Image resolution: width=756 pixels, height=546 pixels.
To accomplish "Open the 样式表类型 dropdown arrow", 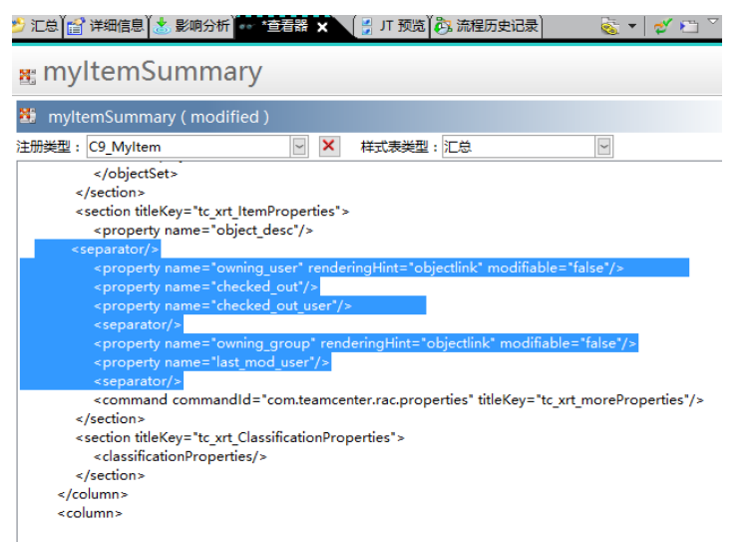I will pyautogui.click(x=603, y=147).
